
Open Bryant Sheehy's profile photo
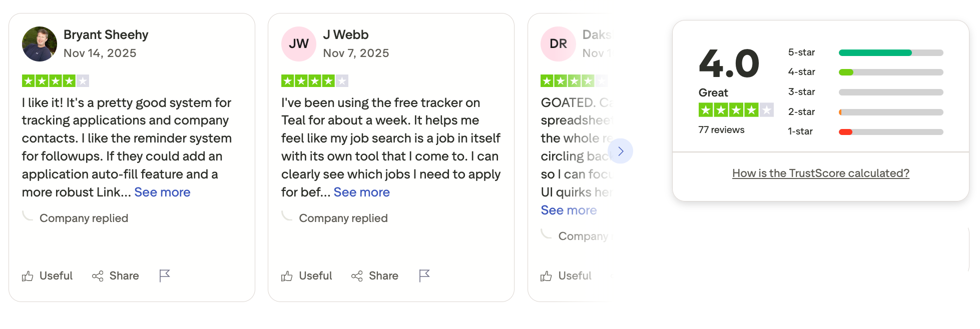point(40,44)
